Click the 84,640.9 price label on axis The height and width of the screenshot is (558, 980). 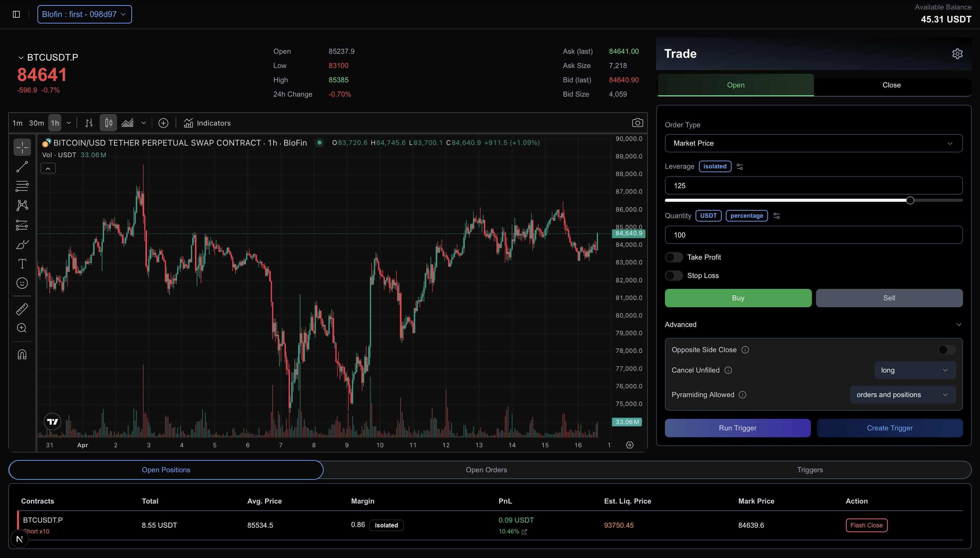coord(628,233)
